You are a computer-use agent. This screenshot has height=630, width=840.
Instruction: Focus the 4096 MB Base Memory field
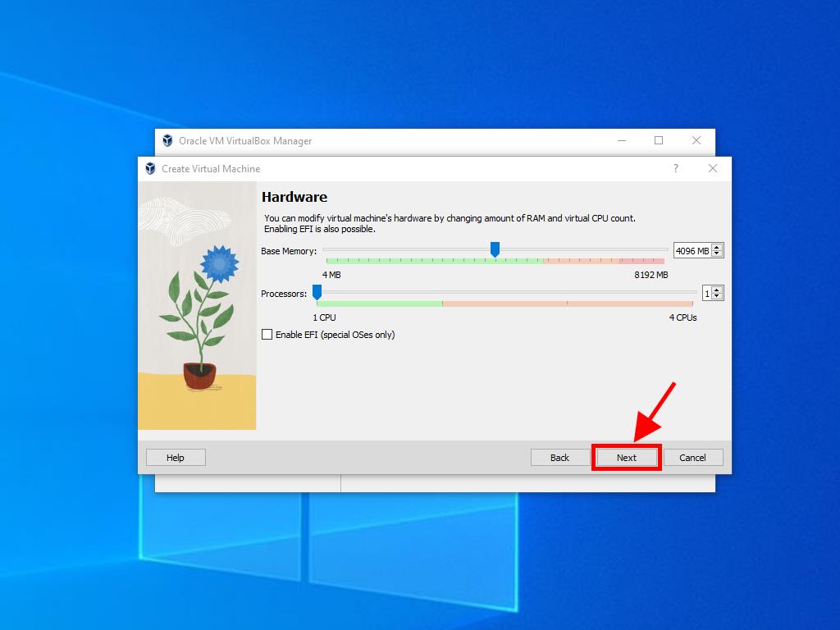point(692,251)
